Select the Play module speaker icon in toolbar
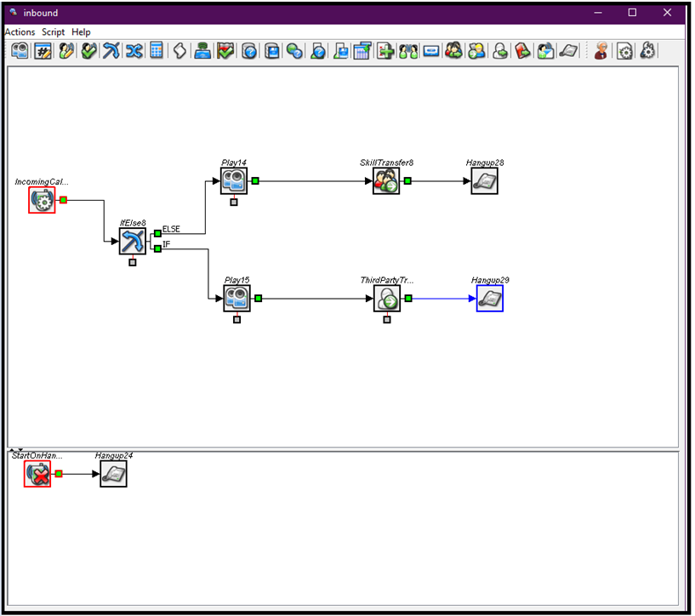The height and width of the screenshot is (616, 695). click(x=20, y=51)
